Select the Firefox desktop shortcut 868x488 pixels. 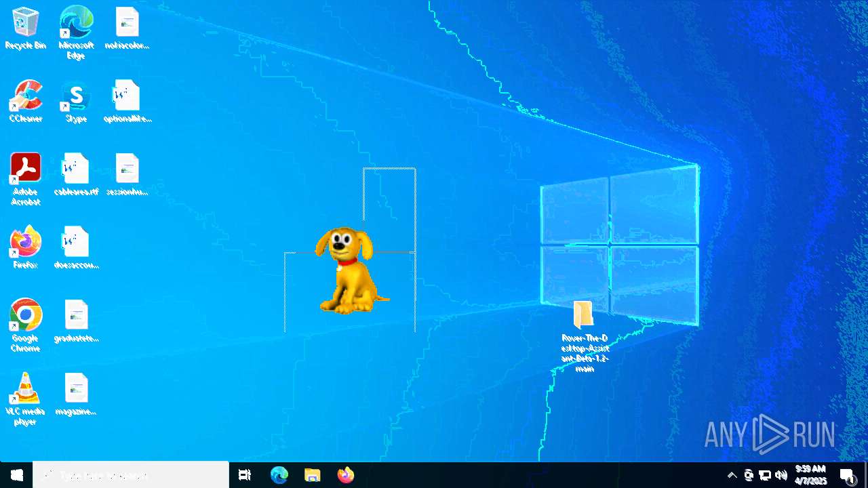point(26,248)
